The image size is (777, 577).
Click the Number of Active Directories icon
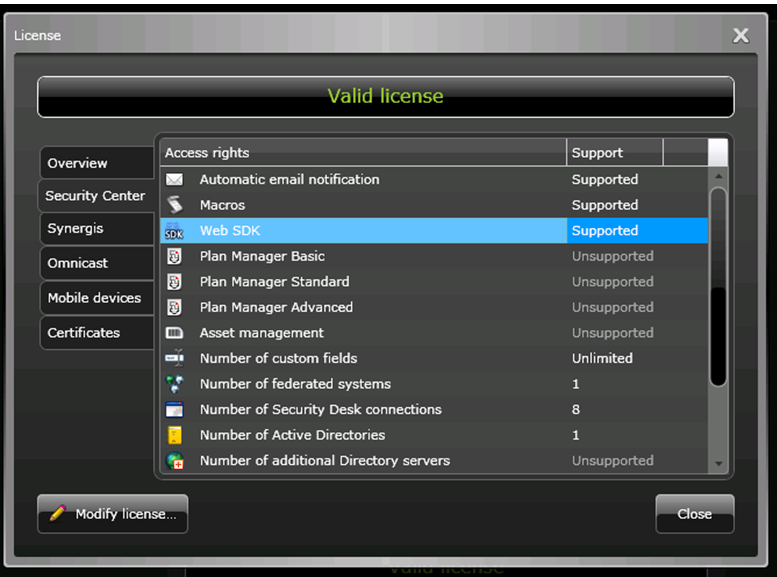pos(174,435)
